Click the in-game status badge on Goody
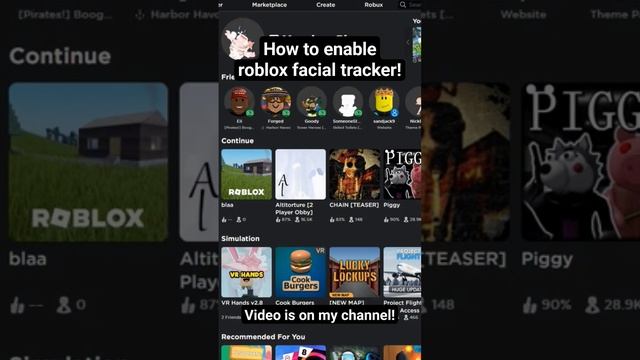 (322, 113)
